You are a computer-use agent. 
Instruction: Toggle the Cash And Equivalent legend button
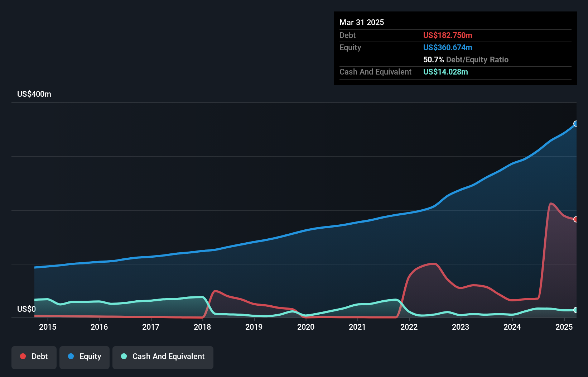[163, 357]
